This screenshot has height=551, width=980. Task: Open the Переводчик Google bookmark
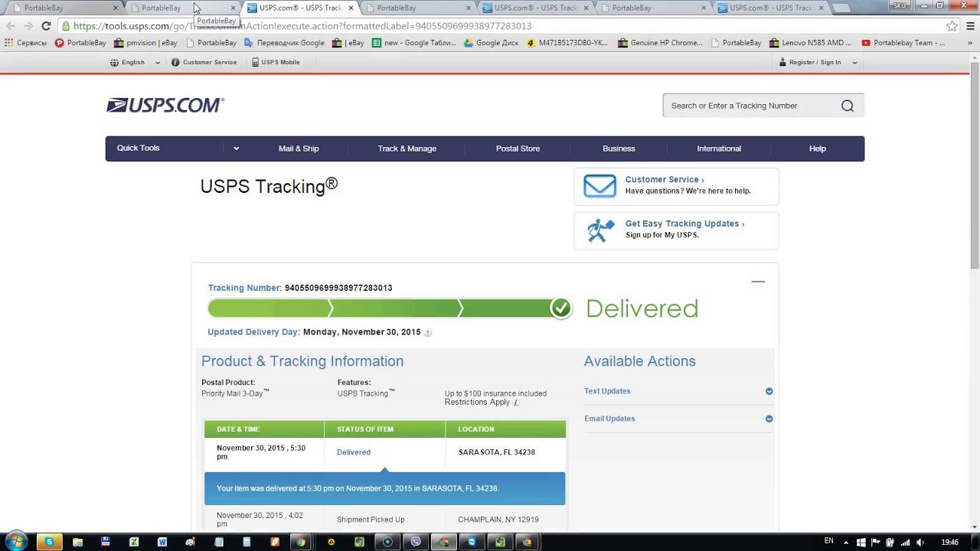(284, 43)
